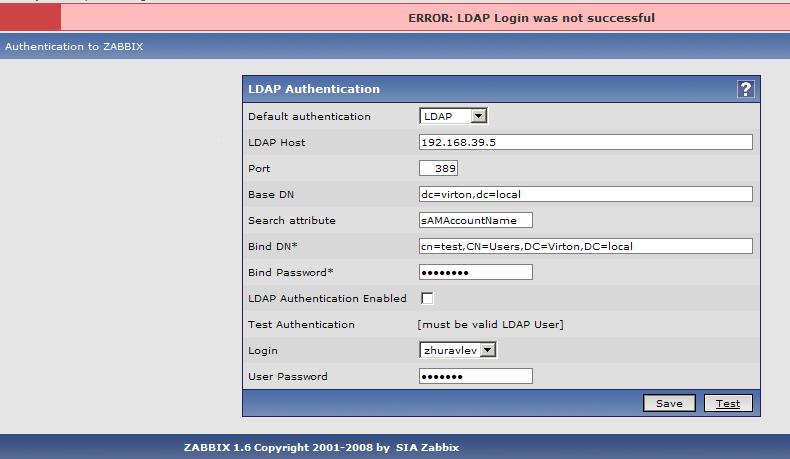Open the Login user dropdown
Screen dimensions: 790x459
pos(457,350)
